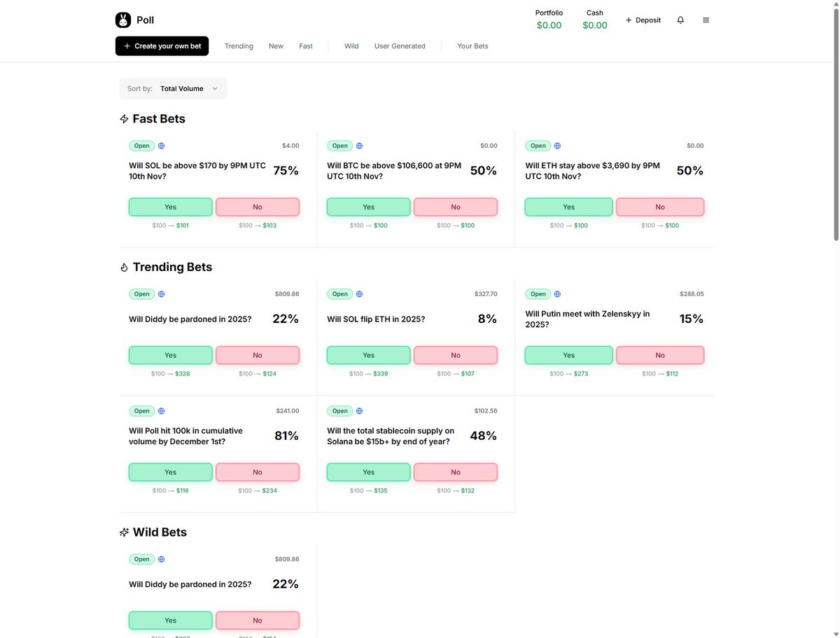Viewport: 840px width, 638px height.
Task: Click globe icon on BTC $106,600 bet
Action: click(x=360, y=146)
